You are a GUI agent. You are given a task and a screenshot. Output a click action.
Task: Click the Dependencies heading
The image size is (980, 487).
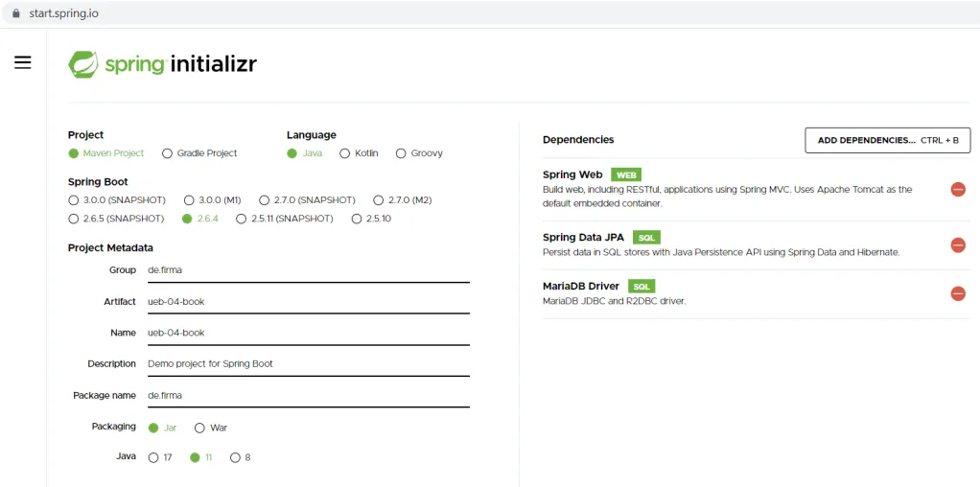578,139
